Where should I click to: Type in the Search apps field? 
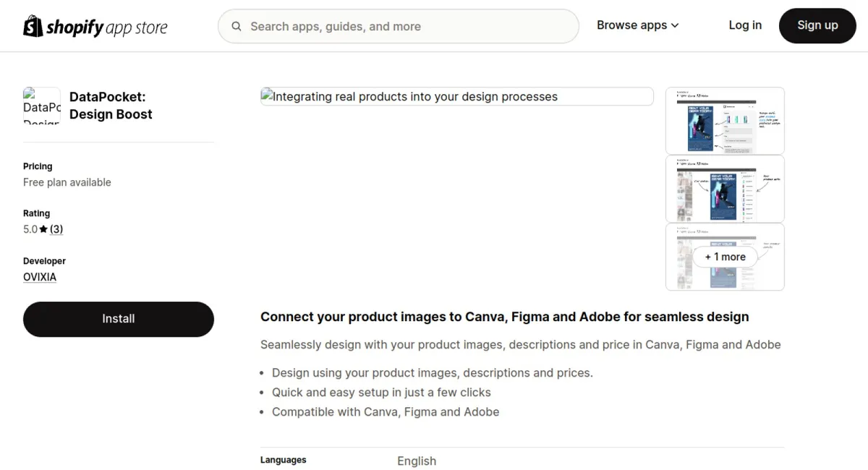coord(405,26)
